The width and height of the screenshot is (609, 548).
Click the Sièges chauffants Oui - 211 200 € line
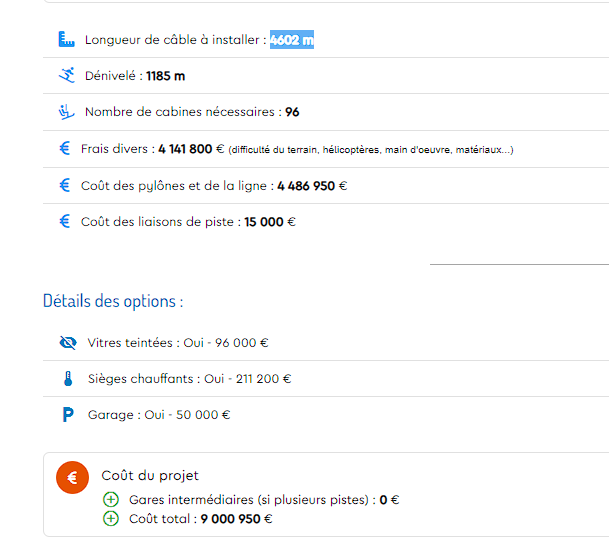[190, 379]
